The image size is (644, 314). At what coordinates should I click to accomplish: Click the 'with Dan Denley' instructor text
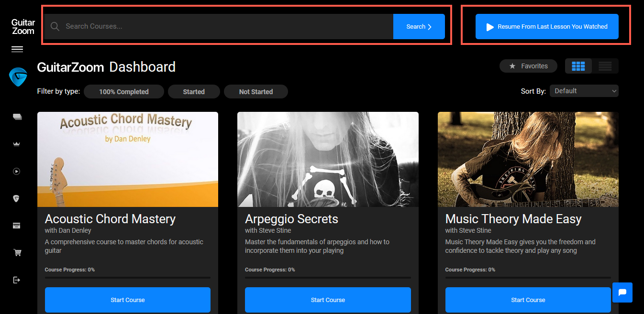(x=68, y=230)
